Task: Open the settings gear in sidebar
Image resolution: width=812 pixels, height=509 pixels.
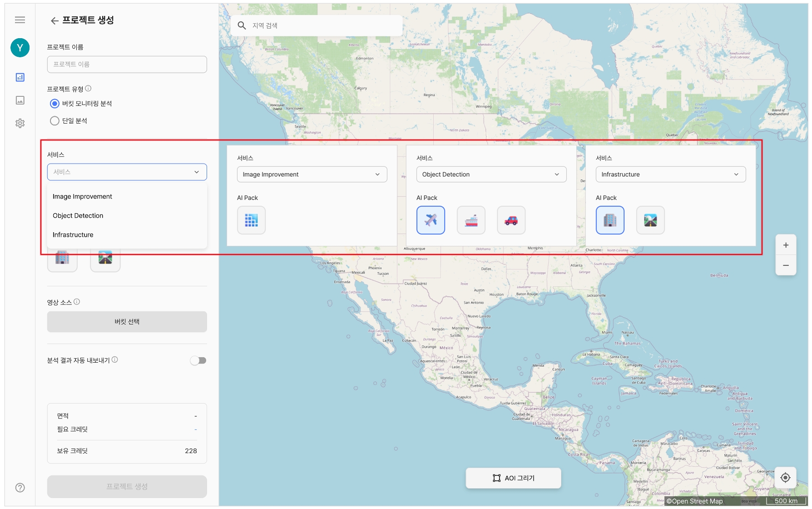Action: [x=20, y=123]
